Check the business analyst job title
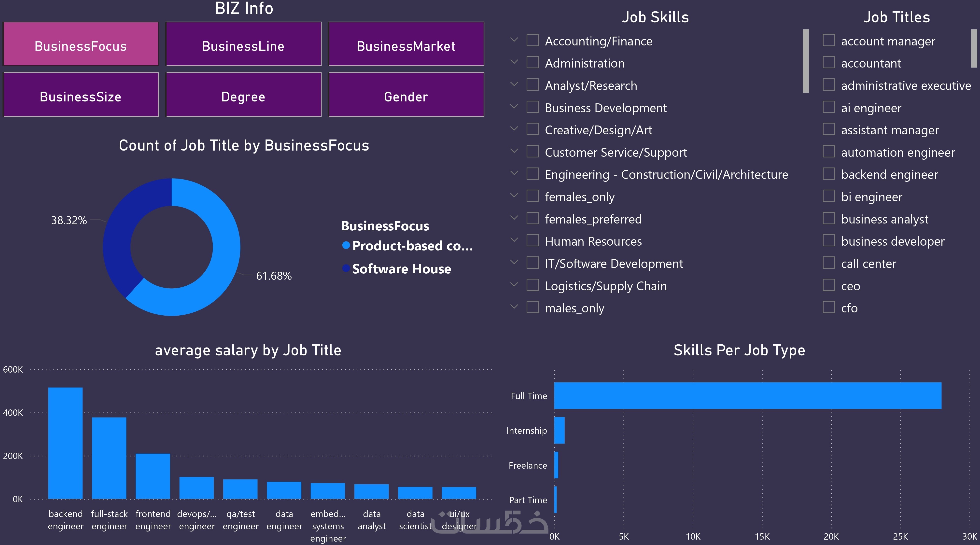 coord(829,218)
